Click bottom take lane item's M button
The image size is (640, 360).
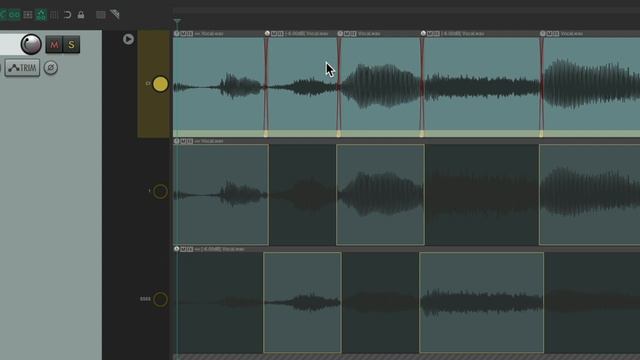(184, 249)
